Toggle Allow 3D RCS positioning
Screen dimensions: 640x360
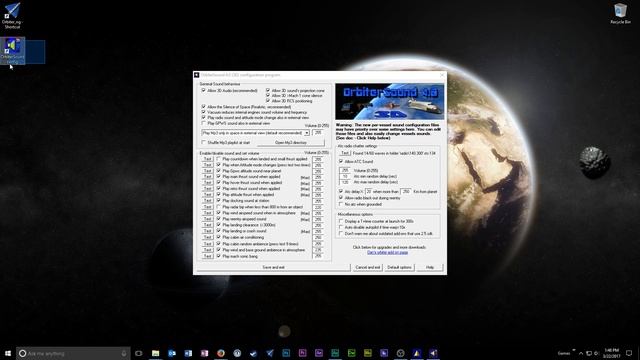[x=268, y=100]
